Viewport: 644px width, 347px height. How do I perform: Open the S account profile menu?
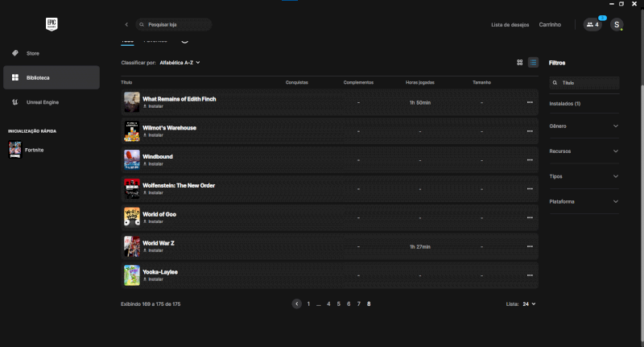click(x=616, y=25)
